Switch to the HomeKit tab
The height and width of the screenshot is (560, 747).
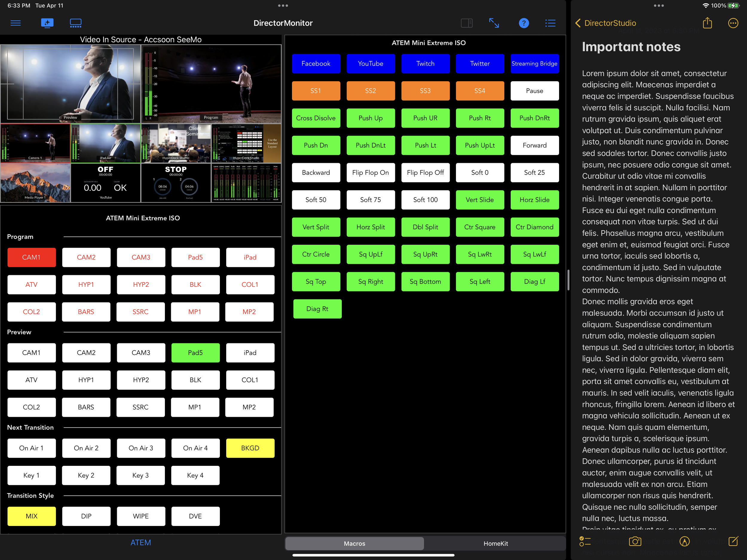pyautogui.click(x=495, y=544)
